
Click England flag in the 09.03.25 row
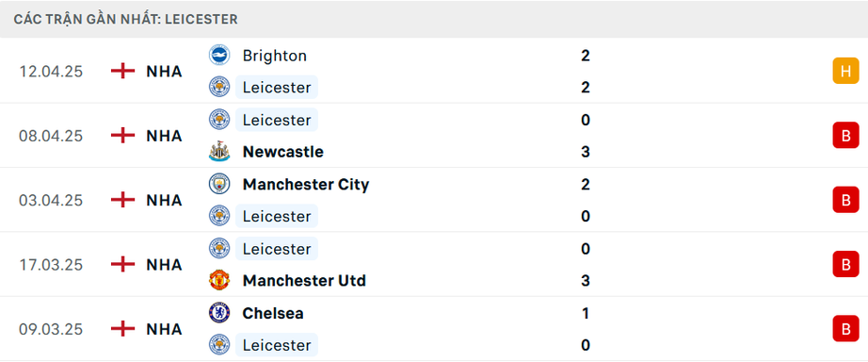click(122, 329)
